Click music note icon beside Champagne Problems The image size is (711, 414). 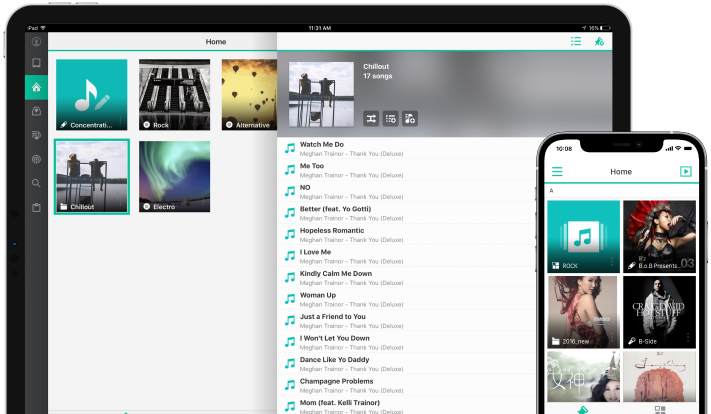[290, 385]
